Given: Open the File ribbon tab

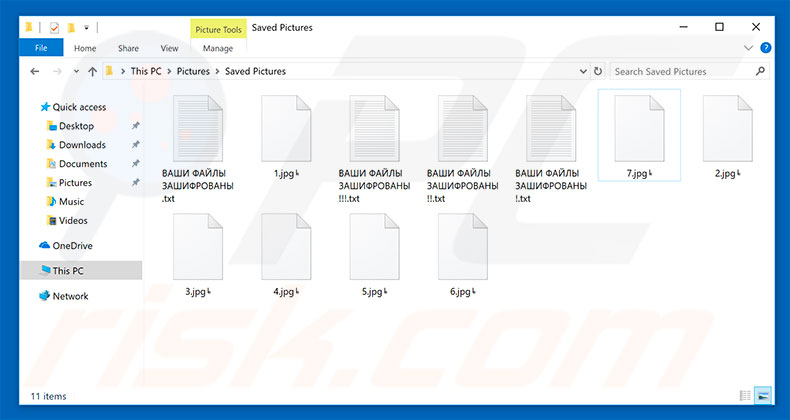Looking at the screenshot, I should 41,48.
